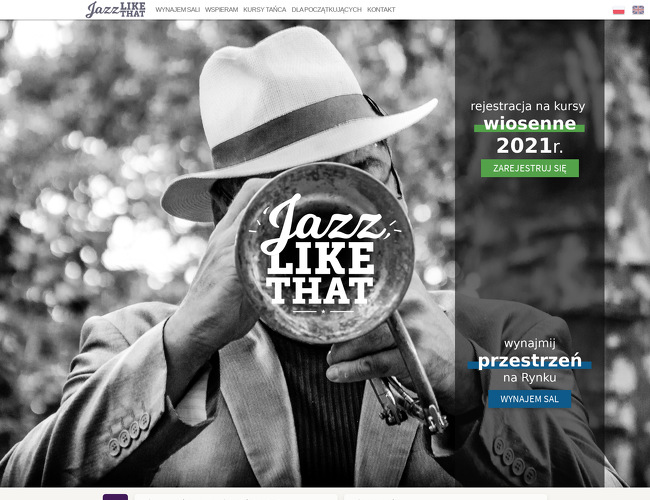650x500 pixels.
Task: Open the right white card below the banner
Action: 445,497
